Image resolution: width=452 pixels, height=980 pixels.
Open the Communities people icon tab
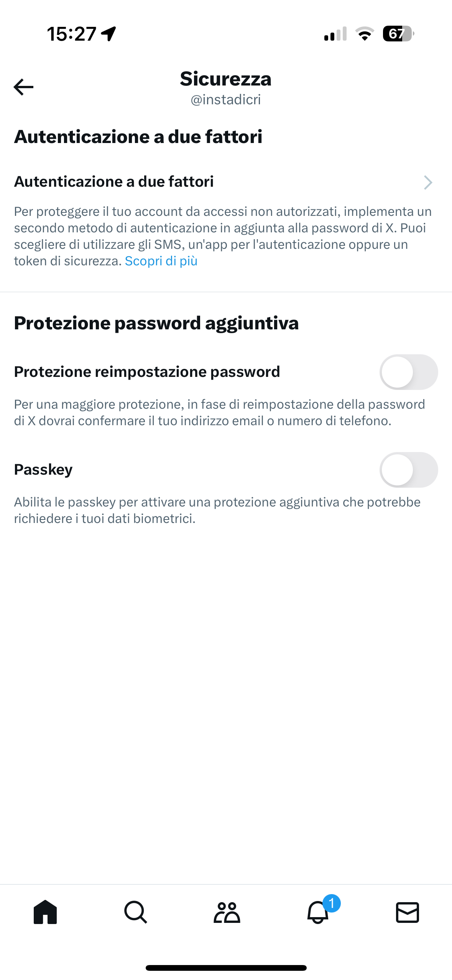pos(227,912)
